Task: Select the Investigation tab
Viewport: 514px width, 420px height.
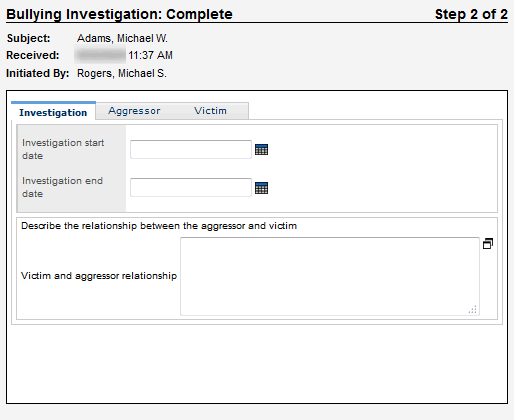Action: [x=53, y=112]
